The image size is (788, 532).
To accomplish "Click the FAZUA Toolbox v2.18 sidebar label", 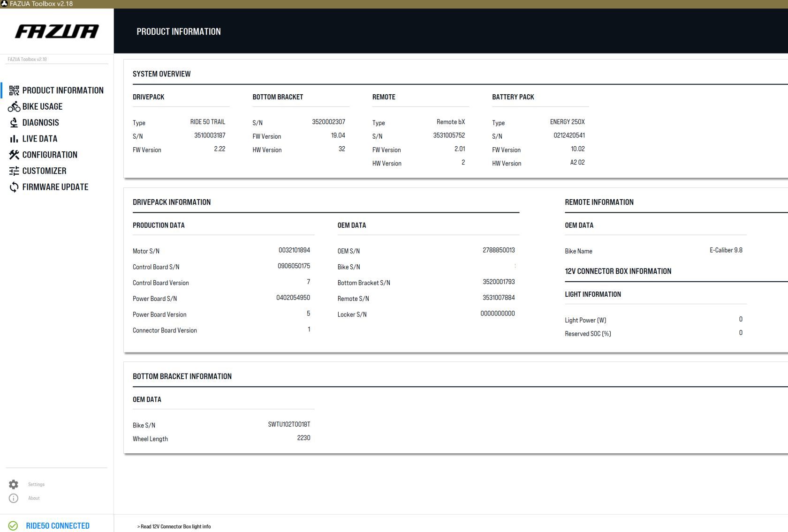I will (27, 60).
